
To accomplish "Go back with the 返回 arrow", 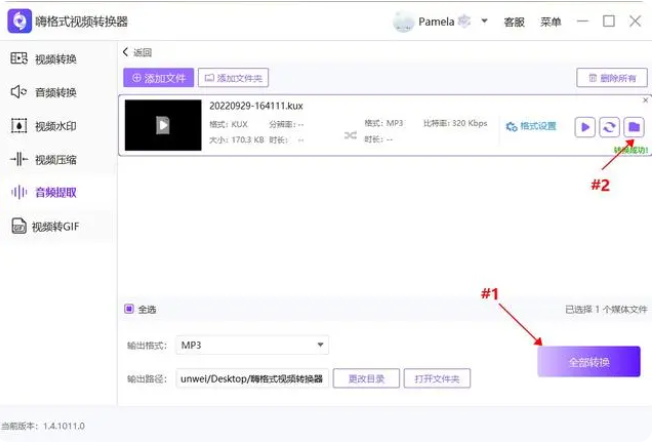I will (137, 52).
